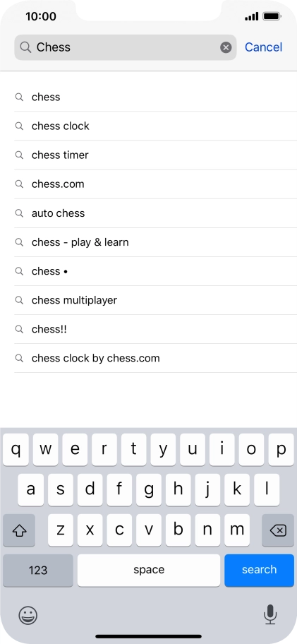Pick "chess - play & learn" suggestion
This screenshot has width=297, height=644.
coord(155,242)
